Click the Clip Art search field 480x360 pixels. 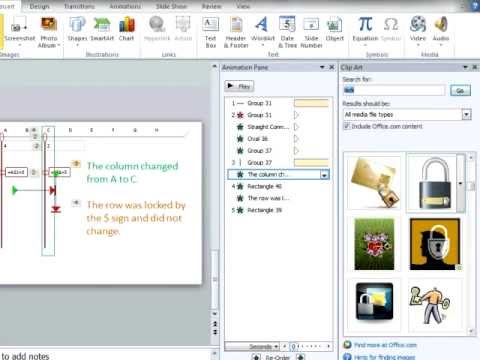(x=394, y=90)
